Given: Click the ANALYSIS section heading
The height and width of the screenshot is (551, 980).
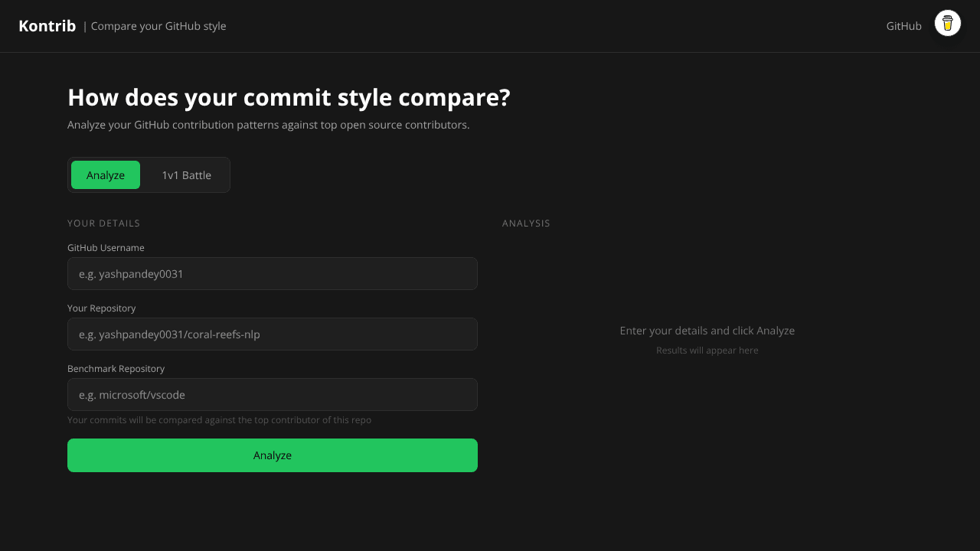Looking at the screenshot, I should coord(526,223).
